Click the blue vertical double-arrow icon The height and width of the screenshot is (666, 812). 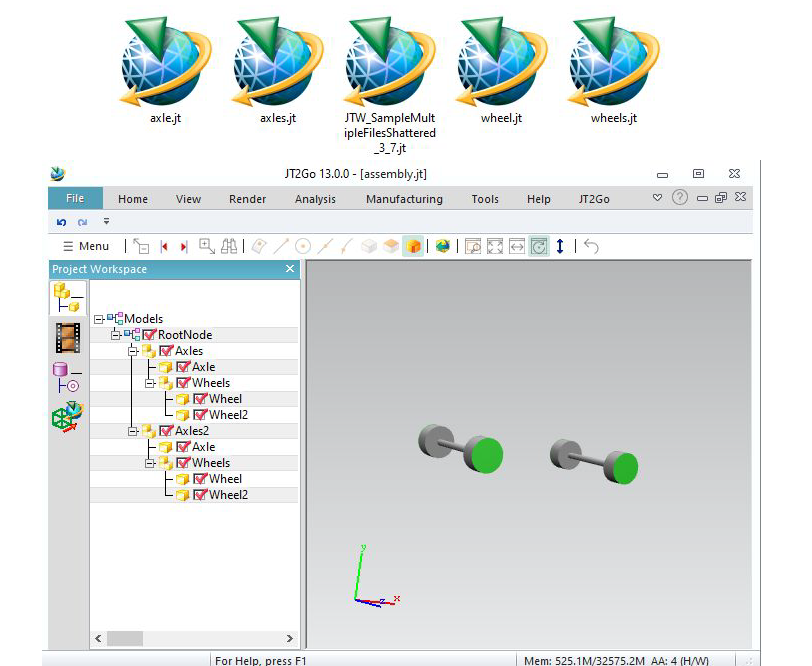[x=560, y=246]
